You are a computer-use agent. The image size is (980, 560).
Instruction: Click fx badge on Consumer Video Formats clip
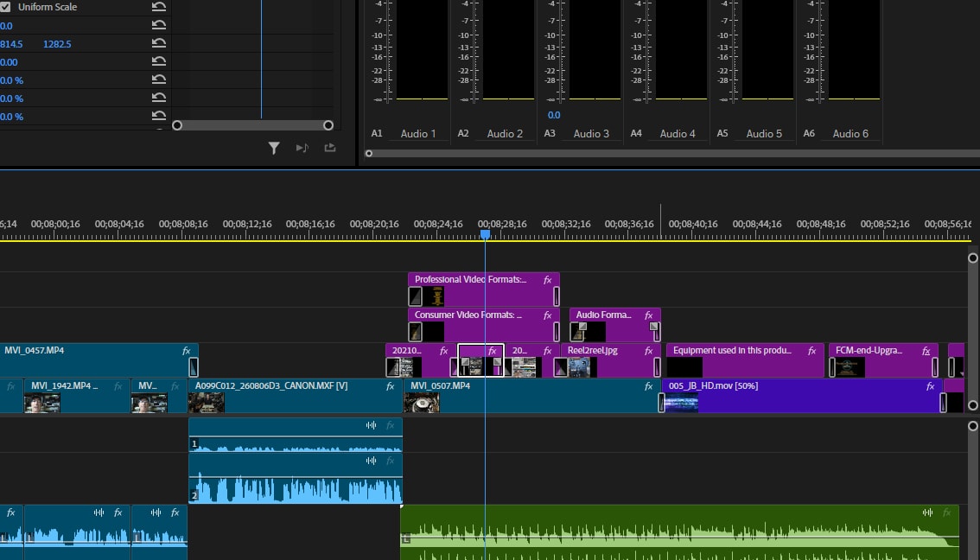[x=548, y=315]
